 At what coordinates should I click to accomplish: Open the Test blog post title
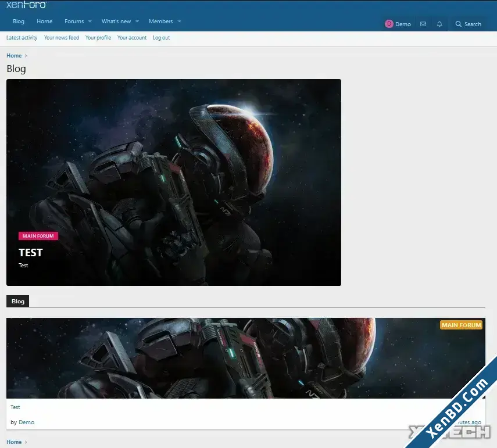(x=15, y=407)
